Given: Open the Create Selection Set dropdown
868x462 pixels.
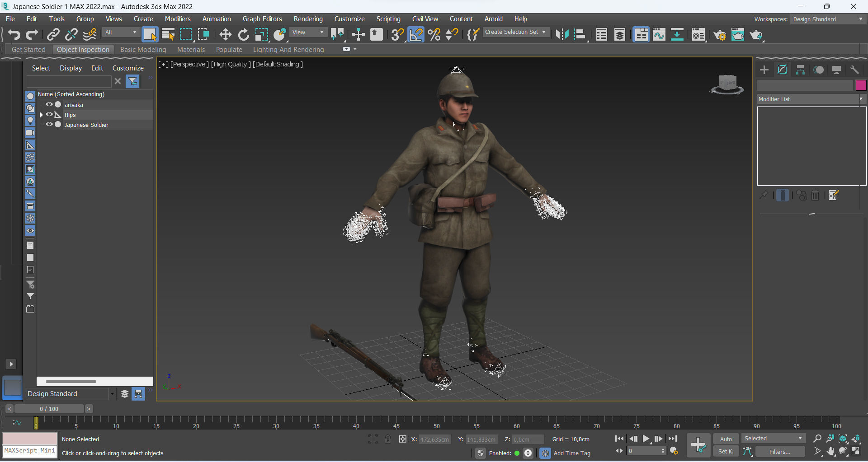Looking at the screenshot, I should [516, 32].
